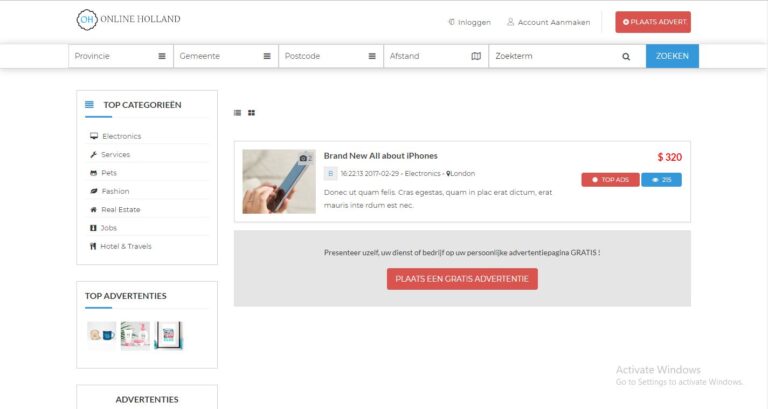This screenshot has height=409, width=768.
Task: Switch to grid view layout
Action: click(x=251, y=113)
